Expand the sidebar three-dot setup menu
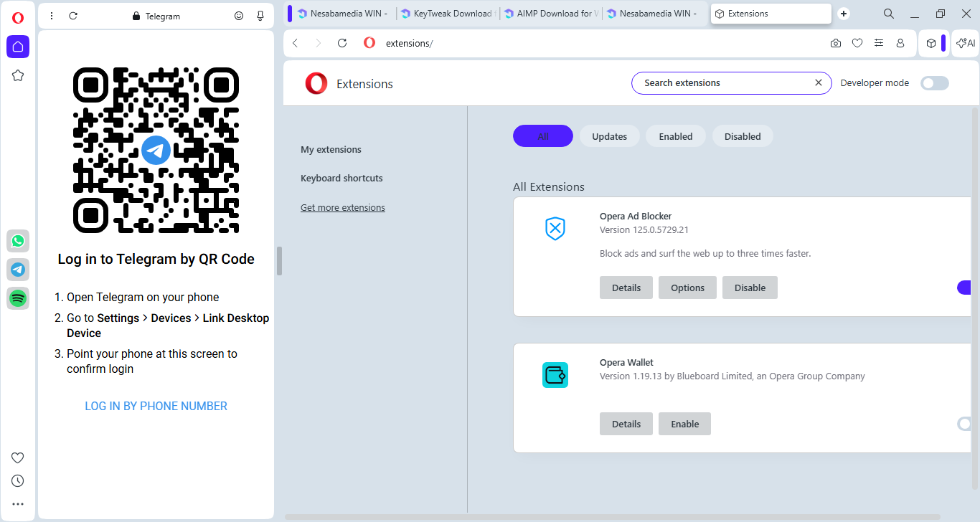 tap(18, 504)
